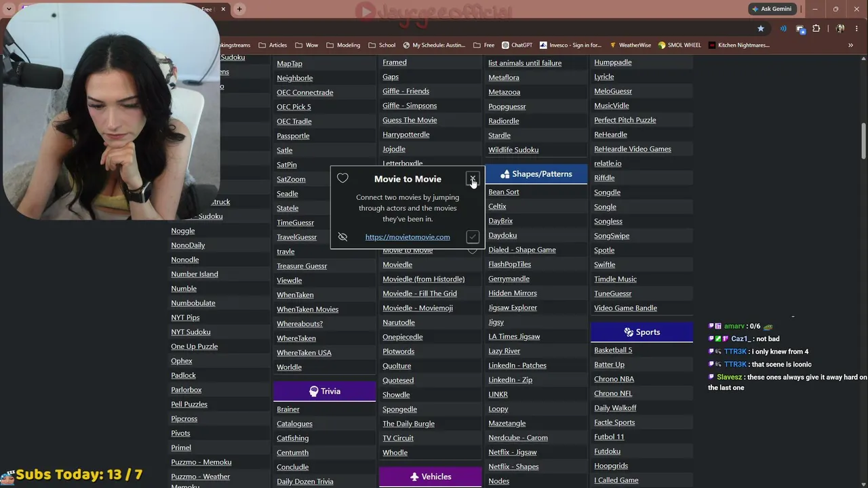Open the Extensions puzzle-piece menu

pyautogui.click(x=816, y=28)
